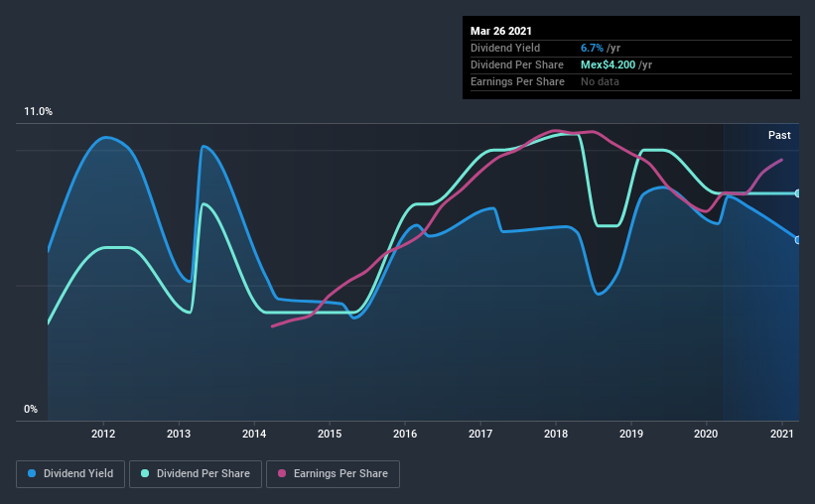Toggle the Dividend Per Share legend series

pyautogui.click(x=196, y=474)
